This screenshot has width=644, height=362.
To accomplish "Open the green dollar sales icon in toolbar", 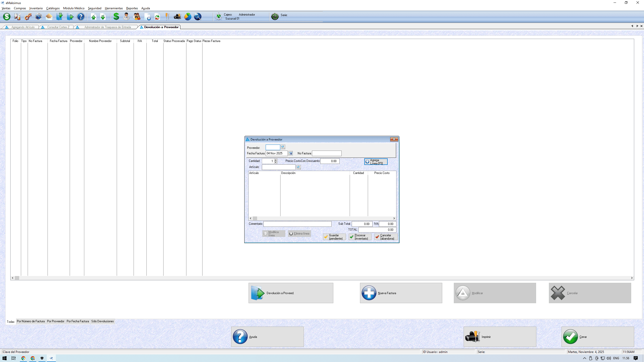I will tap(116, 17).
